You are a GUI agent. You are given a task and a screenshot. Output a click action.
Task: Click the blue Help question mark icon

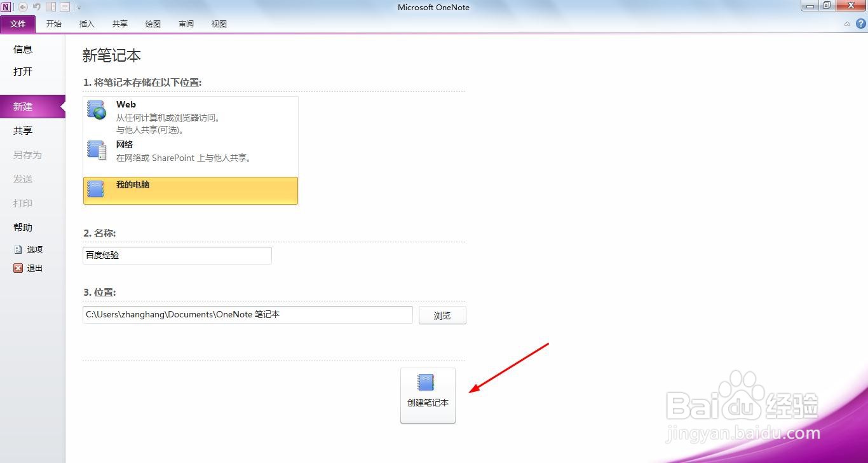point(861,24)
